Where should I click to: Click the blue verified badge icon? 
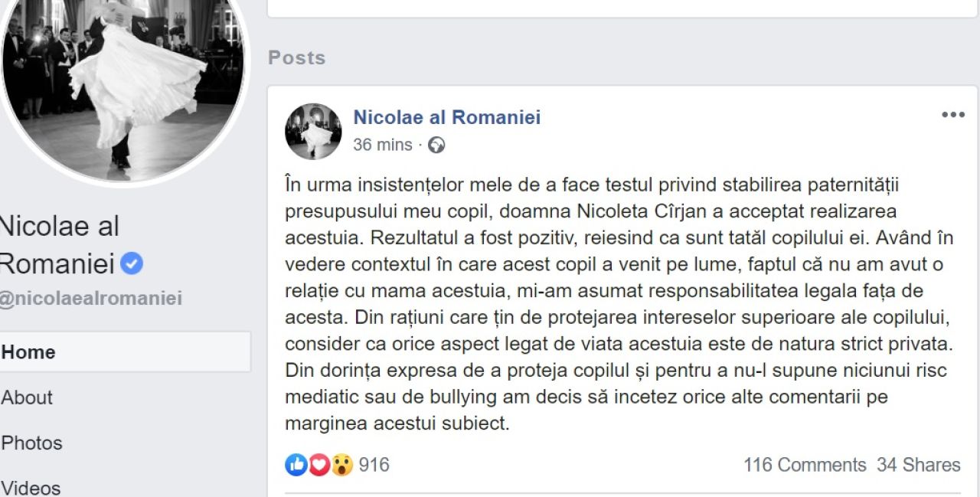coord(132,264)
